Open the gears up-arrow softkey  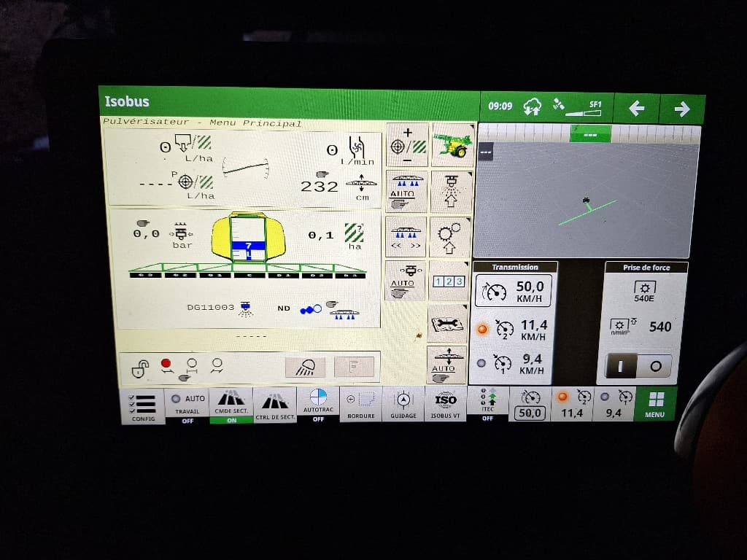tap(449, 237)
